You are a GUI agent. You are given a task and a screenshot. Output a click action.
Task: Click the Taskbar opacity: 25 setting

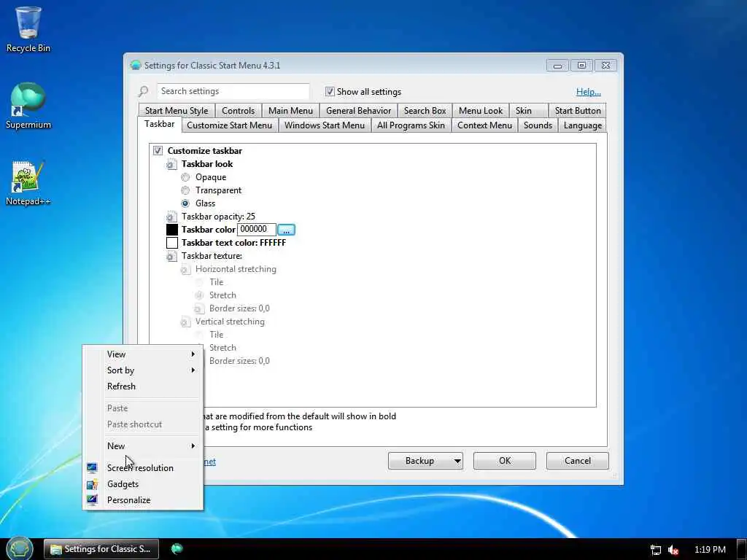(218, 217)
